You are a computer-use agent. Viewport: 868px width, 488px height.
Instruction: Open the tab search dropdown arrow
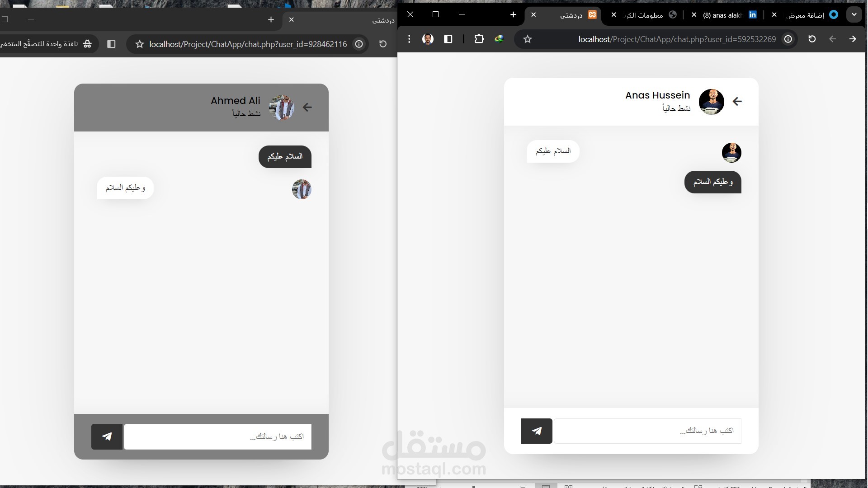click(854, 14)
